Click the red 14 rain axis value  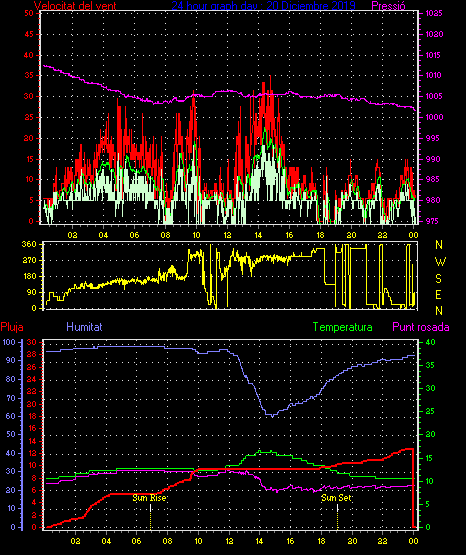tap(32, 441)
